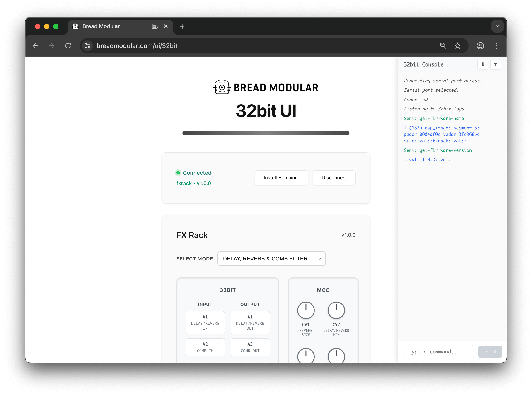Open Chrome's three-dot menu
The width and height of the screenshot is (532, 396).
(x=496, y=45)
